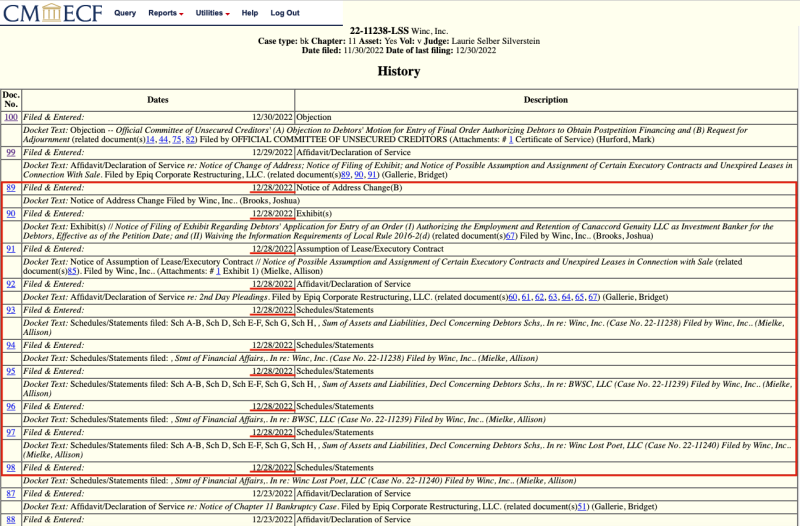Select Log Out in the menu
800x526 pixels.
285,13
